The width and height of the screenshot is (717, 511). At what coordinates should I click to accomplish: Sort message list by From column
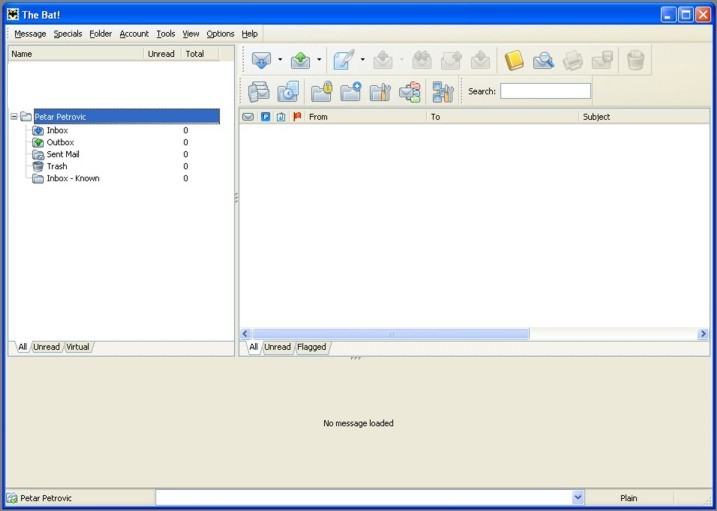365,117
